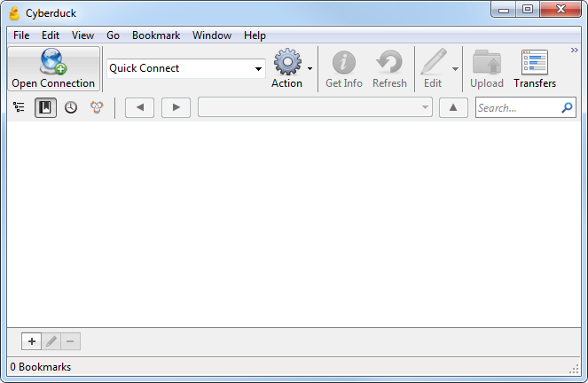Switch to outline browser view icon
588x383 pixels.
pos(19,107)
